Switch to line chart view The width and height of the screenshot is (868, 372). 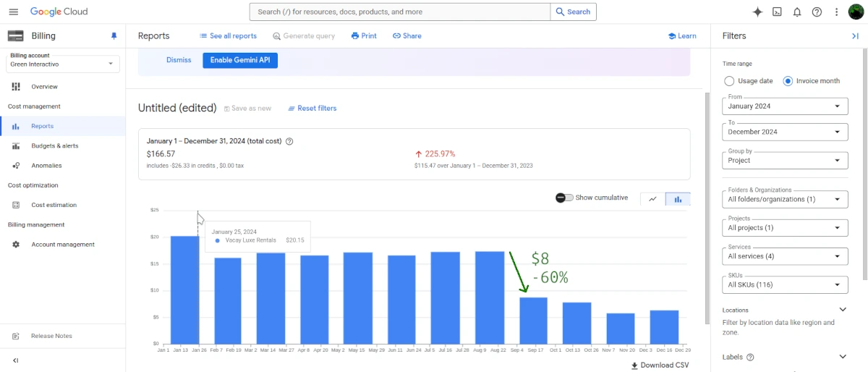652,199
